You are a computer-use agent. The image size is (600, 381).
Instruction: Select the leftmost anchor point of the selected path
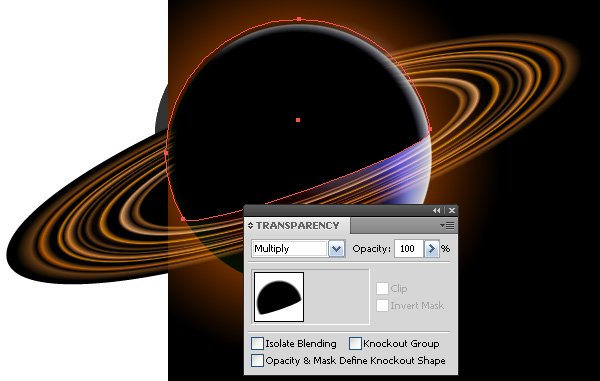click(166, 153)
